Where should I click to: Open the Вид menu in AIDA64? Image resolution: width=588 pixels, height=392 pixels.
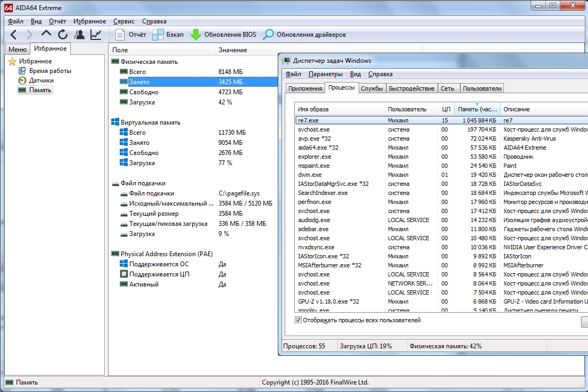pyautogui.click(x=36, y=21)
